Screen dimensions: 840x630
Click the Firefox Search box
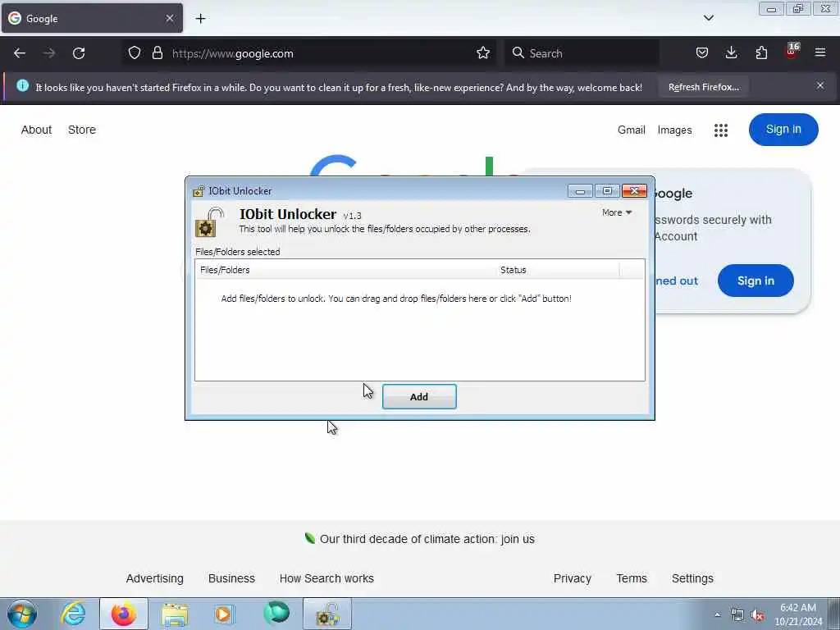[x=582, y=53]
